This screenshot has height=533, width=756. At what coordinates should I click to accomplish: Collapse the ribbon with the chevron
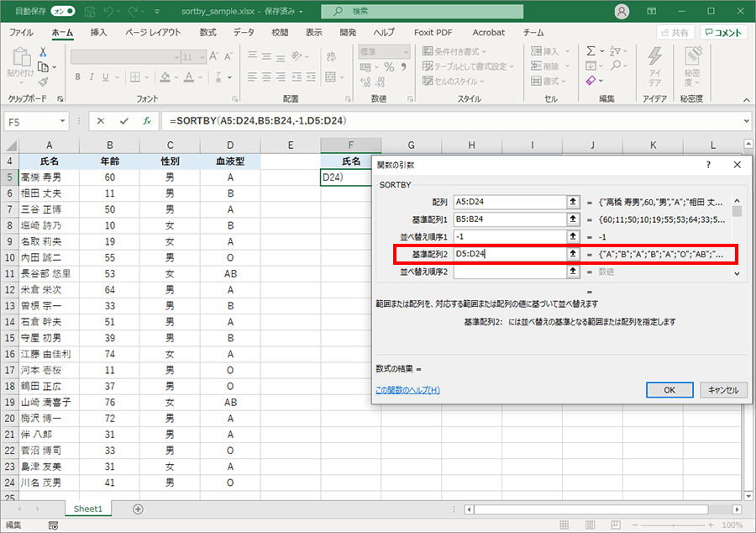pyautogui.click(x=747, y=99)
